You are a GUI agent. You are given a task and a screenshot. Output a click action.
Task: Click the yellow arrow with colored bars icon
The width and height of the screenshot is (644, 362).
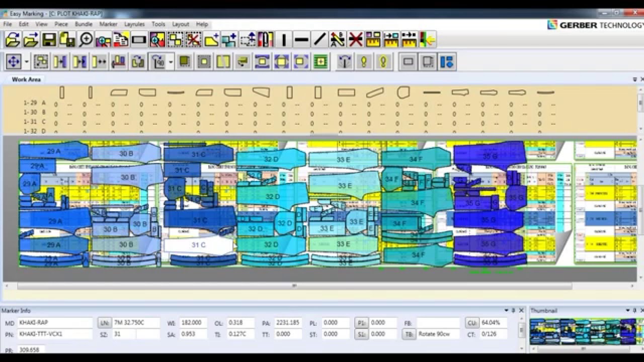(x=428, y=39)
